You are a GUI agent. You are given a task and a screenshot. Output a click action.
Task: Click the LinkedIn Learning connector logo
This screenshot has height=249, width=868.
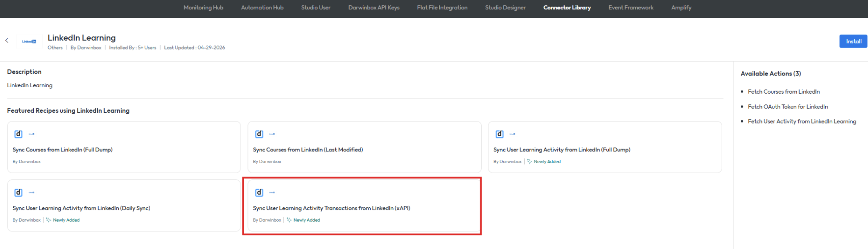point(29,42)
